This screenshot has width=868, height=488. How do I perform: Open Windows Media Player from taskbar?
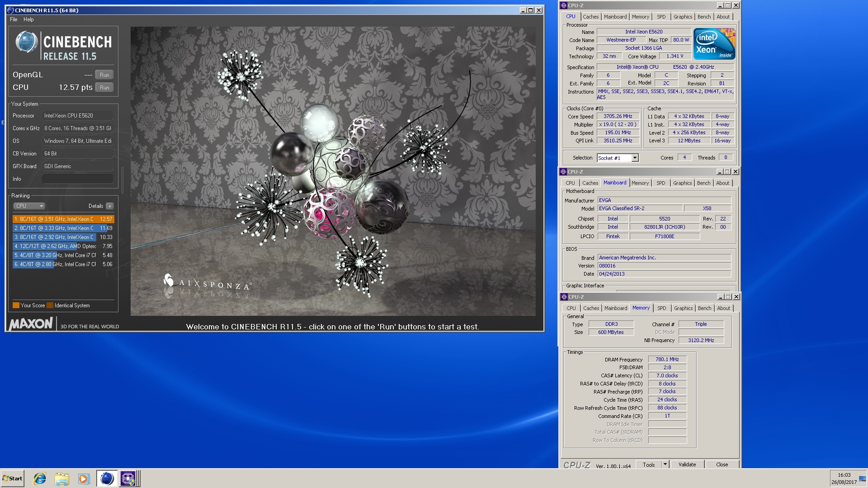pyautogui.click(x=84, y=479)
